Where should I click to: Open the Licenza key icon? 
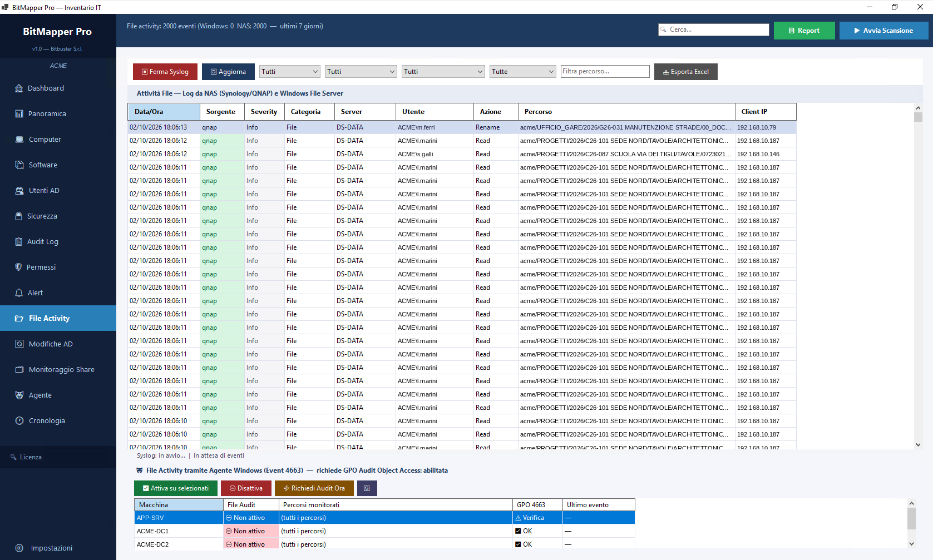pyautogui.click(x=13, y=457)
